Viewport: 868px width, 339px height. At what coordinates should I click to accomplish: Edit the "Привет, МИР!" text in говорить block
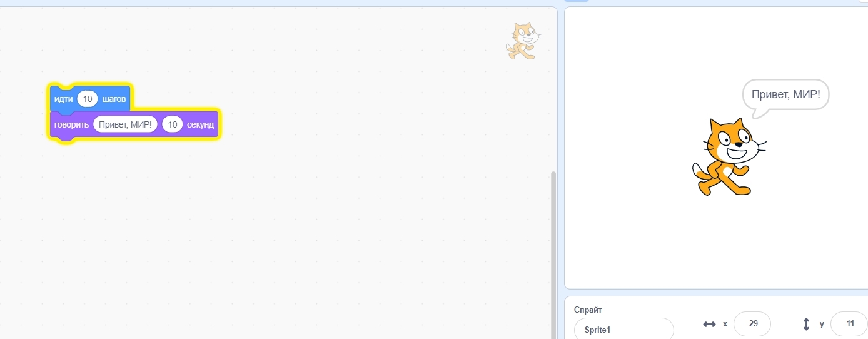(x=125, y=124)
